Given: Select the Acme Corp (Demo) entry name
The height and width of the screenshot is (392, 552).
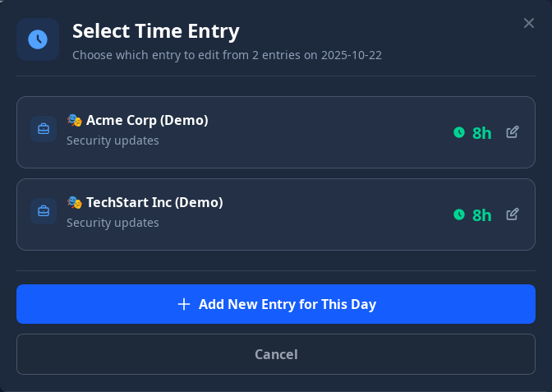Looking at the screenshot, I should 147,121.
